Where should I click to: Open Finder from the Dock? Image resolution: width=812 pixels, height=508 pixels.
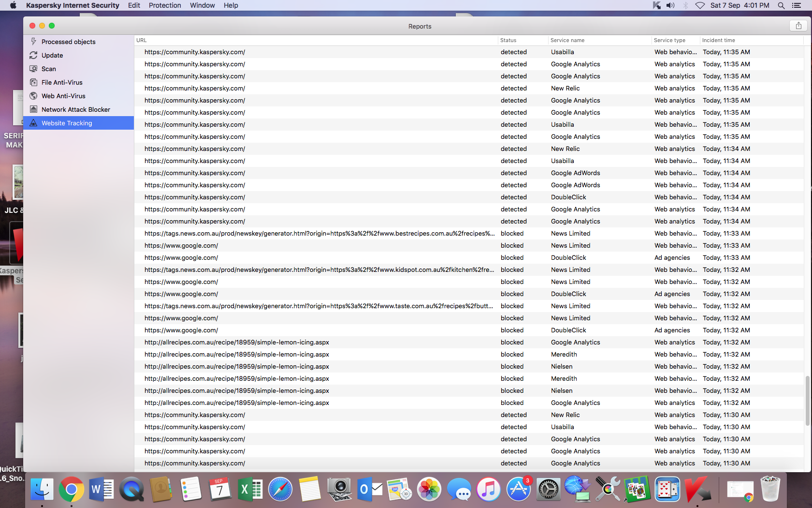pyautogui.click(x=42, y=489)
